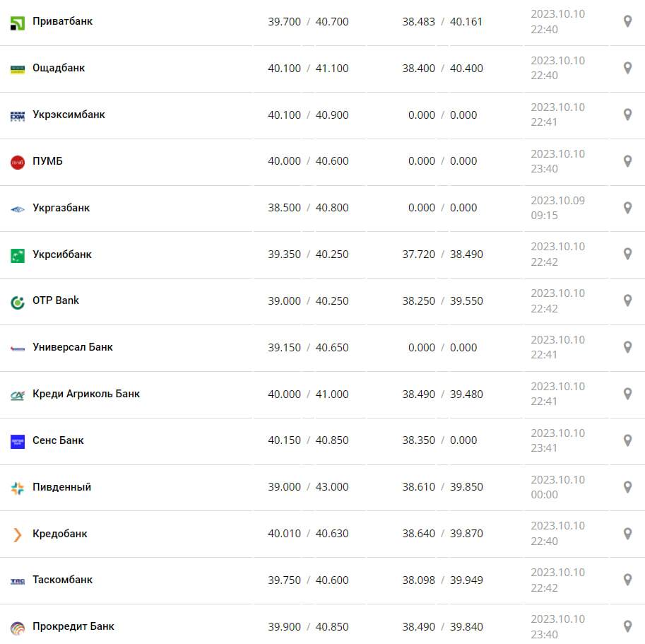The image size is (645, 644).
Task: Click the Пивденный rate 39.000 / 43.000
Action: click(308, 487)
